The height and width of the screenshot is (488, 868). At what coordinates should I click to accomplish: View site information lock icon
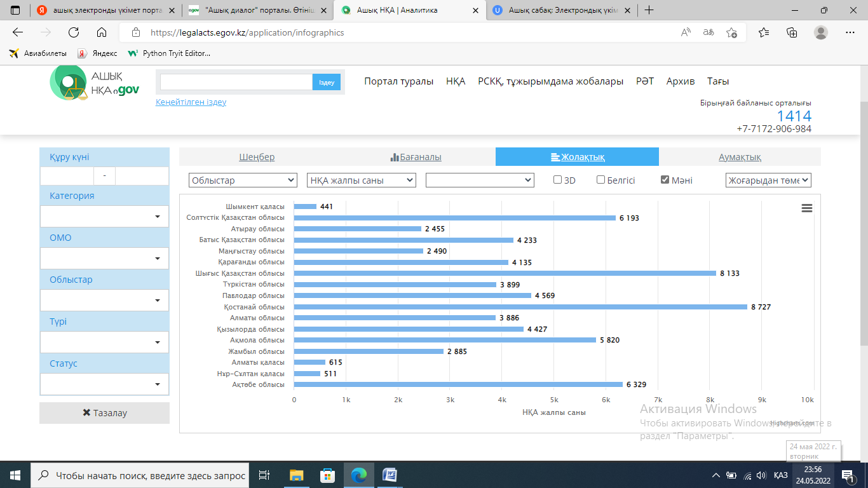tap(135, 32)
